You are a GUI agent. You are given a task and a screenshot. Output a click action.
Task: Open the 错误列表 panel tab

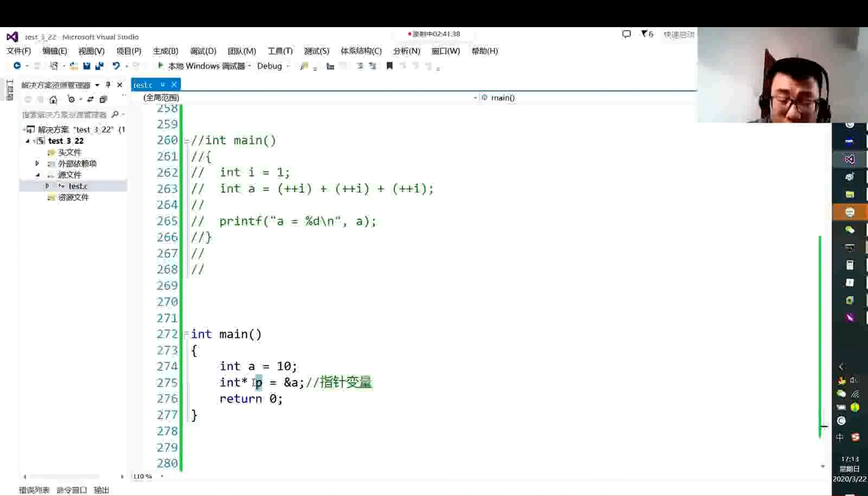[34, 490]
